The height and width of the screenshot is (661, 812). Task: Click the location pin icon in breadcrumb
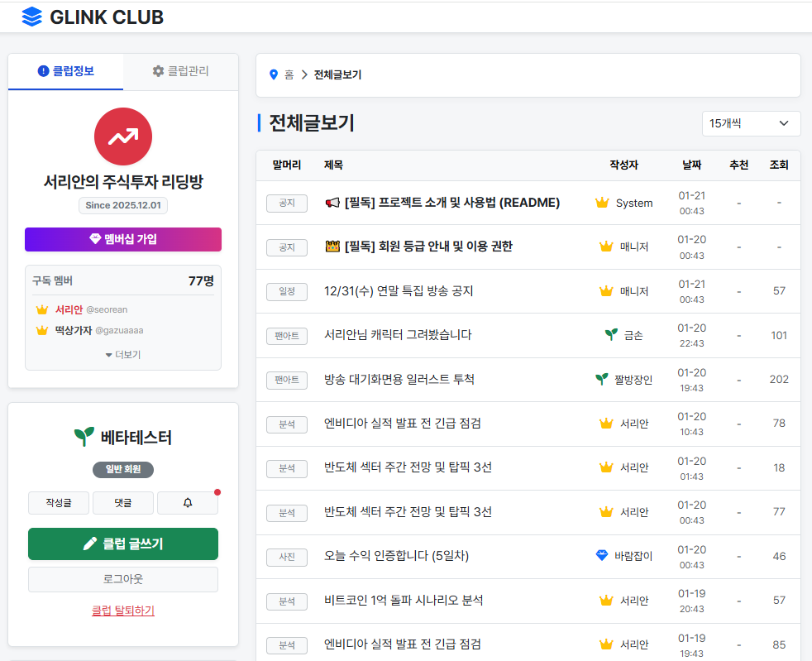(274, 74)
